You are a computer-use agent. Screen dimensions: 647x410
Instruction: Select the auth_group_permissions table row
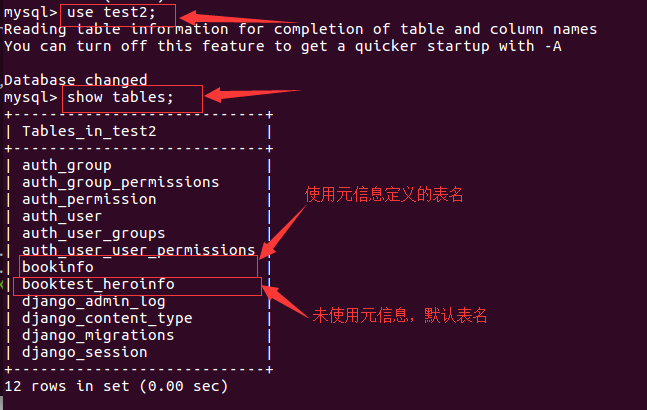pyautogui.click(x=120, y=182)
